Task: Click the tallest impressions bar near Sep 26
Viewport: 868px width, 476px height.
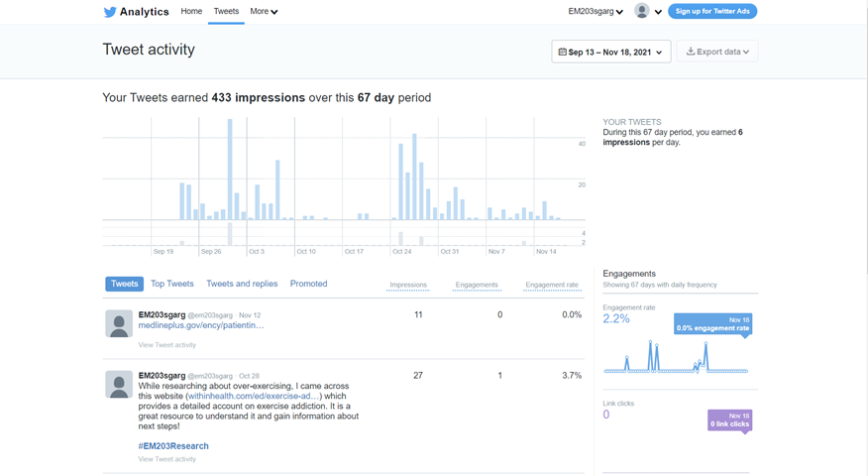Action: point(230,170)
